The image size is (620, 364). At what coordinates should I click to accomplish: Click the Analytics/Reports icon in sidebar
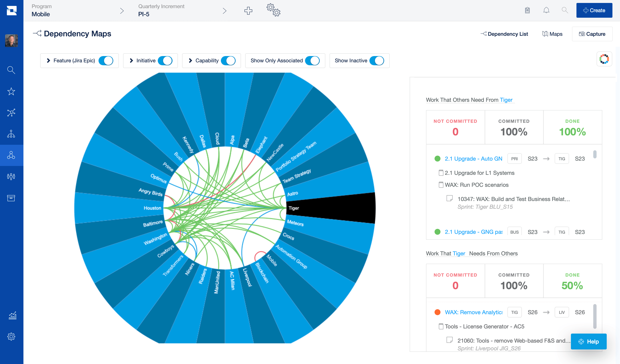pos(12,315)
